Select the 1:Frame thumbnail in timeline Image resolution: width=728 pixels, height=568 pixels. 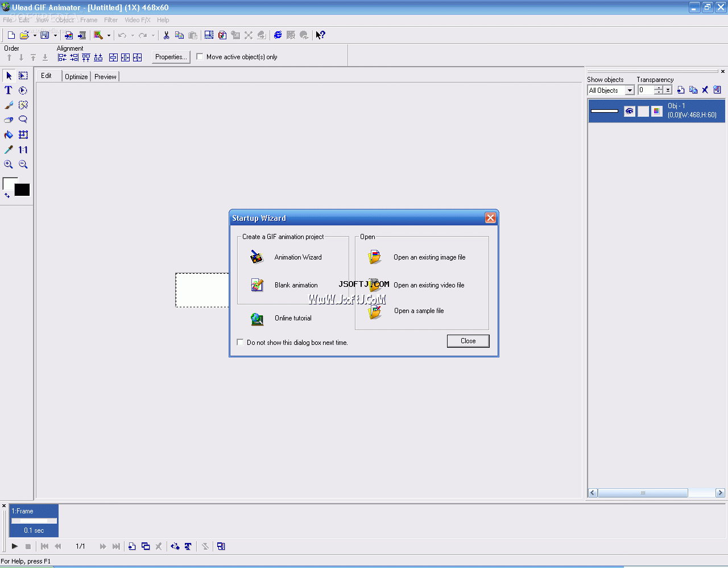(34, 520)
